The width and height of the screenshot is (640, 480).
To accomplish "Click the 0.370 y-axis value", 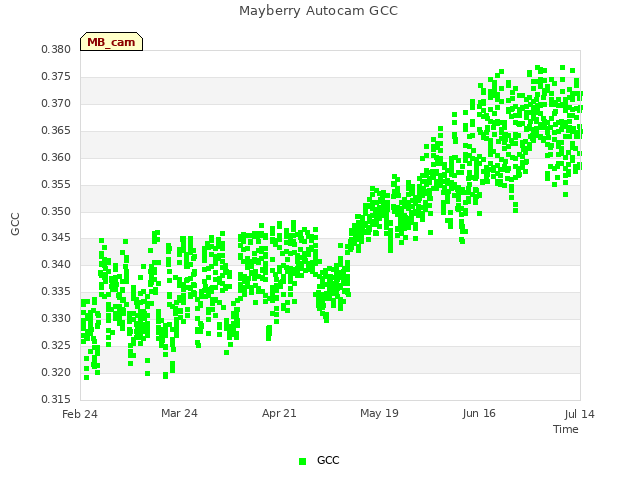I will tap(56, 103).
